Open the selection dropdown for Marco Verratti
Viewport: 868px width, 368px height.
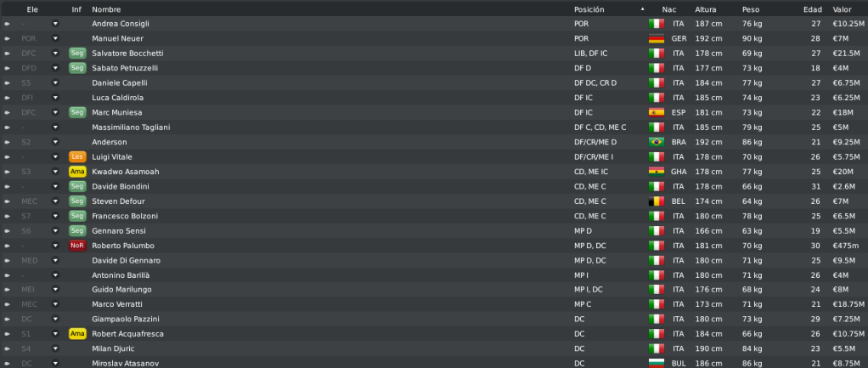(55, 304)
